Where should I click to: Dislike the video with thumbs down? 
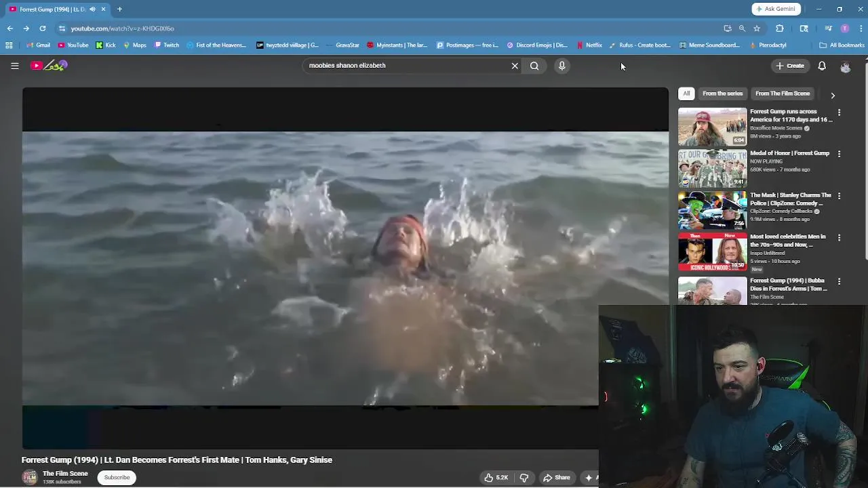(x=524, y=477)
